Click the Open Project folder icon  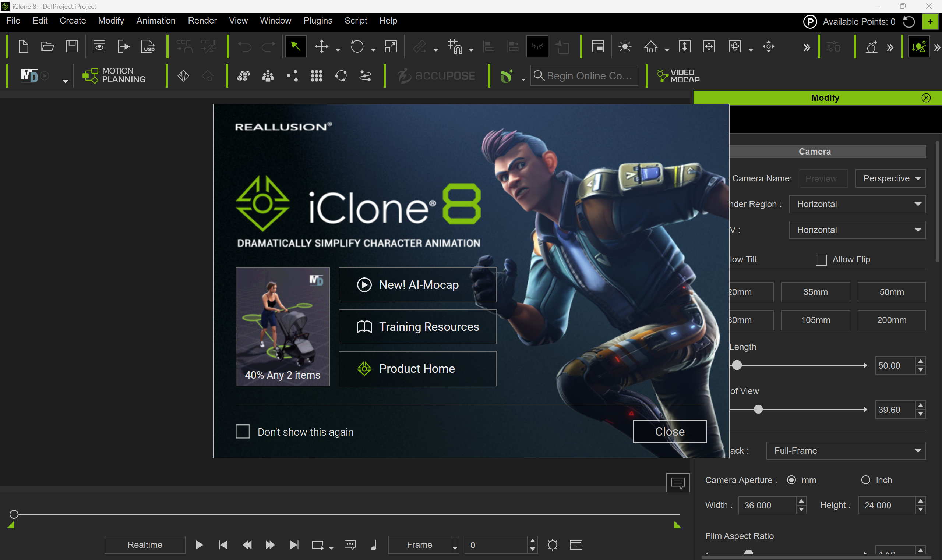[x=47, y=47]
